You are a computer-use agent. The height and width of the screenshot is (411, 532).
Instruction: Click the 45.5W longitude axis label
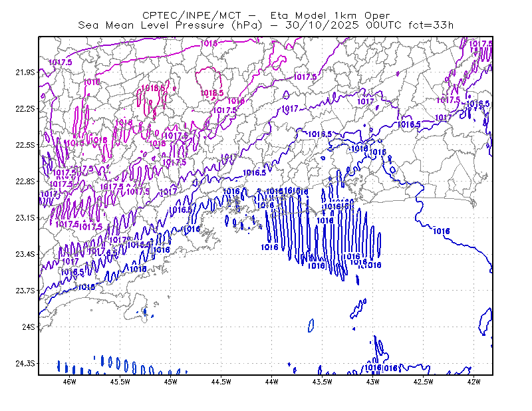pyautogui.click(x=120, y=382)
